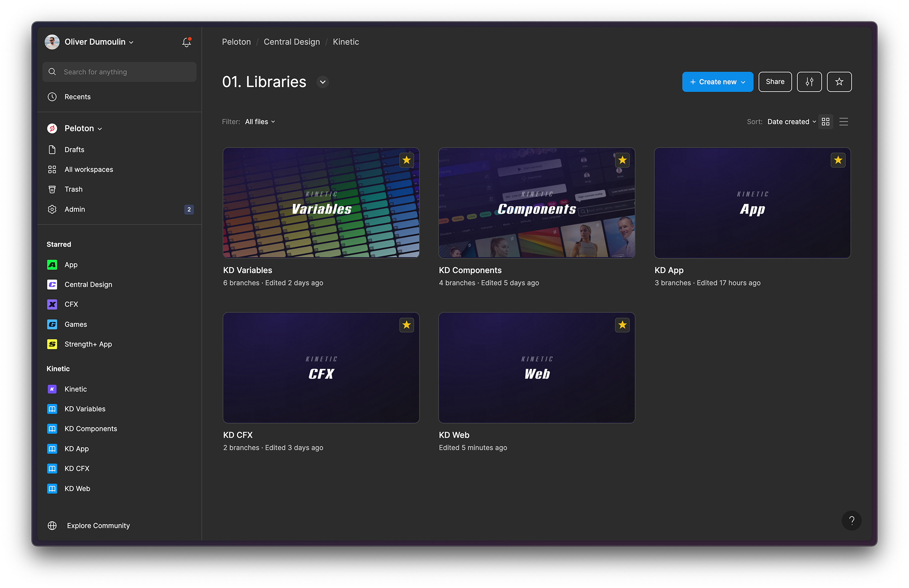Click the Admin badge showing 2
The image size is (909, 588).
tap(189, 209)
